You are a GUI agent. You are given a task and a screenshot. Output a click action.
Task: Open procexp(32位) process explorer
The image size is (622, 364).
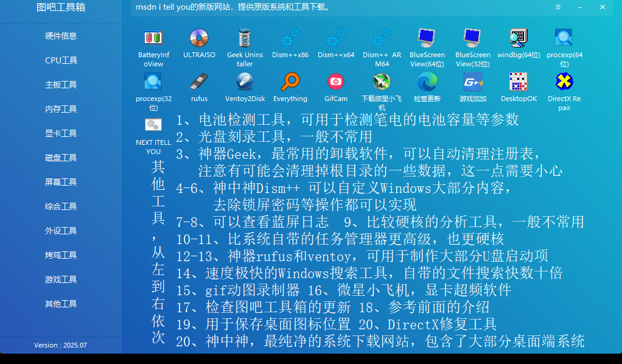[153, 82]
